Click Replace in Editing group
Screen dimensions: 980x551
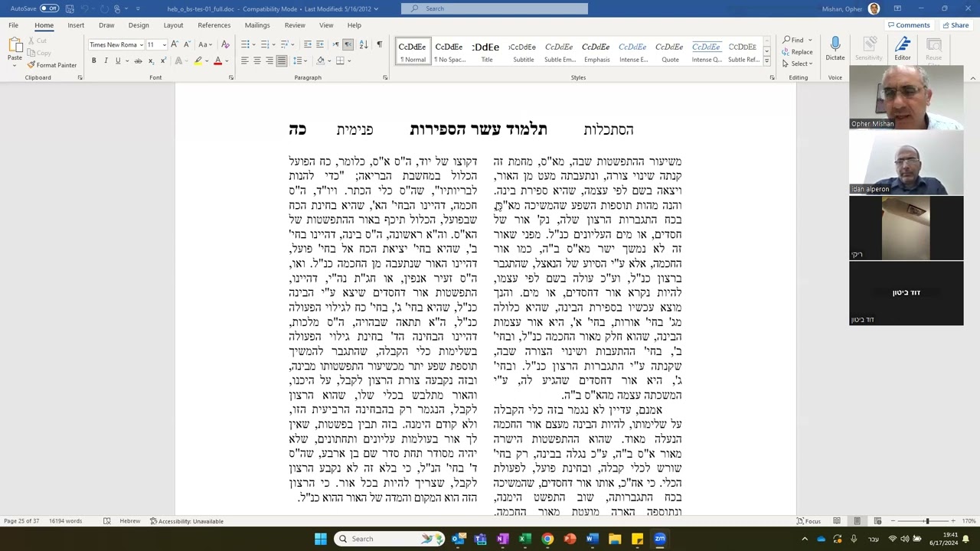coord(797,52)
